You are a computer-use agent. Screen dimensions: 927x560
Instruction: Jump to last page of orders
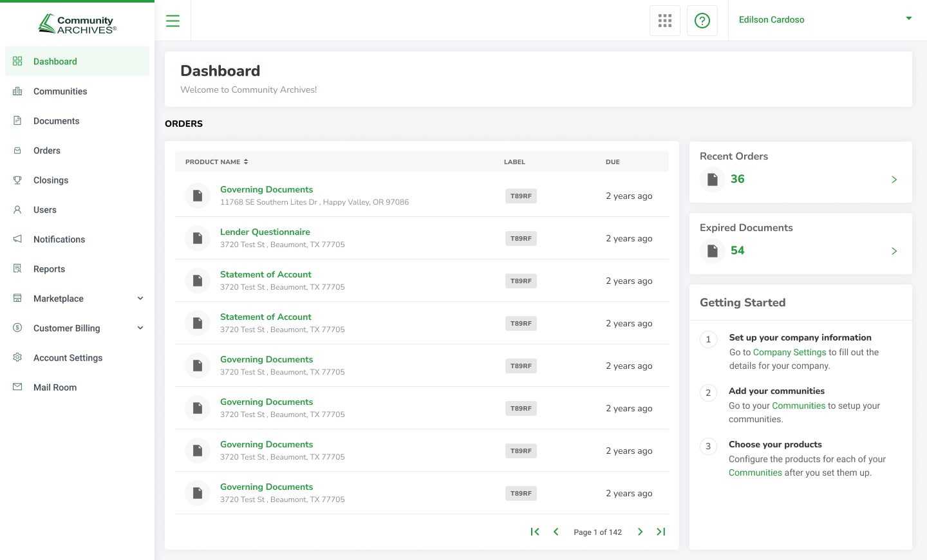(x=661, y=532)
